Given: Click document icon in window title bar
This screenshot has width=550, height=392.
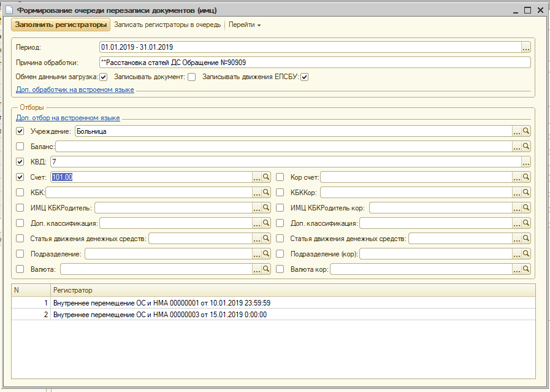Looking at the screenshot, I should tap(9, 10).
